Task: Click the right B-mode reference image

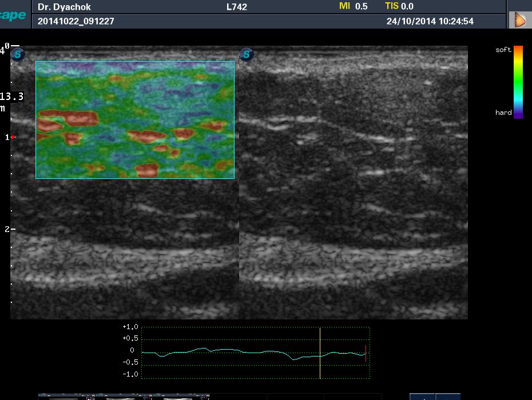Action: pos(354,183)
